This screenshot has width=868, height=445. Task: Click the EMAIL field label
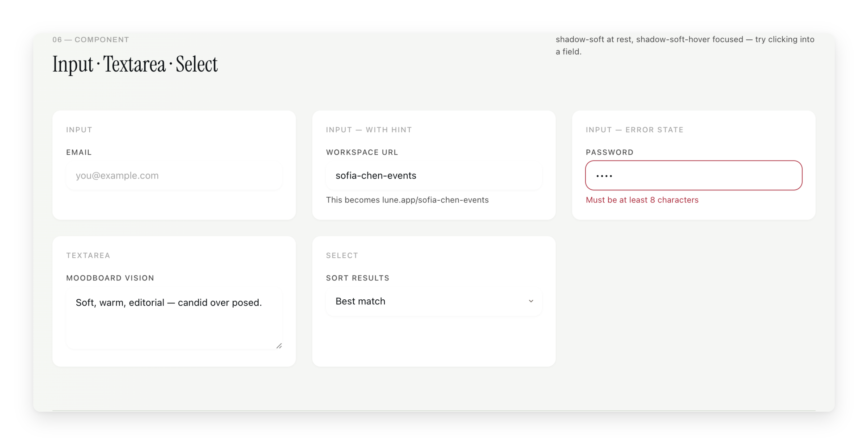click(x=78, y=153)
